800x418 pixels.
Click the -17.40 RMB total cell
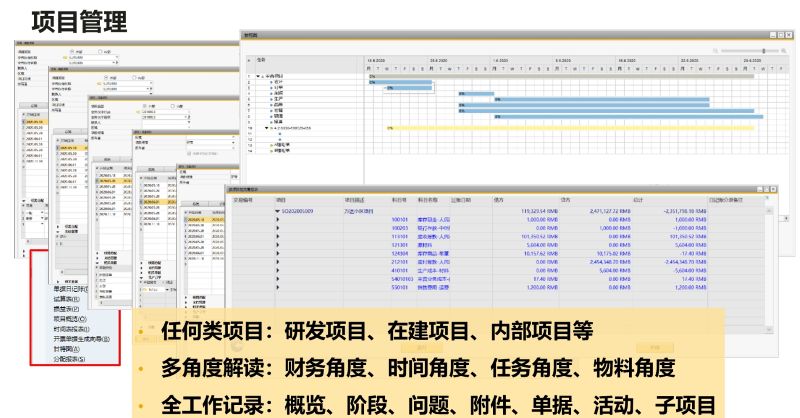pyautogui.click(x=693, y=254)
